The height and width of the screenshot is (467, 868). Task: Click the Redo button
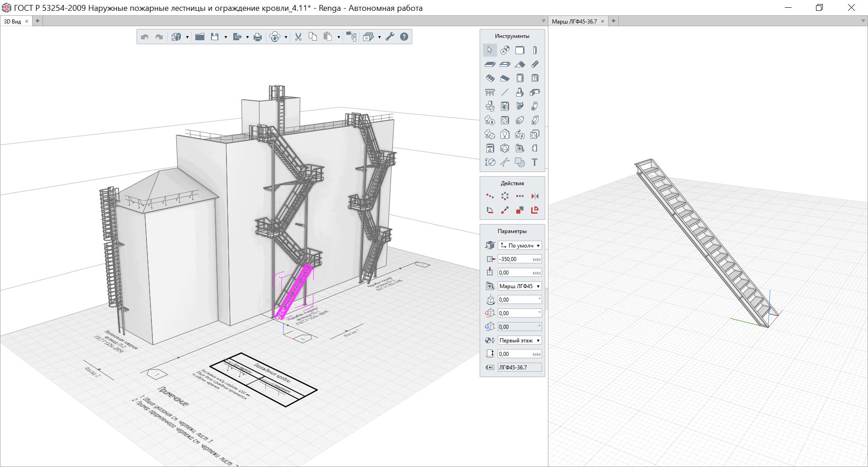159,37
